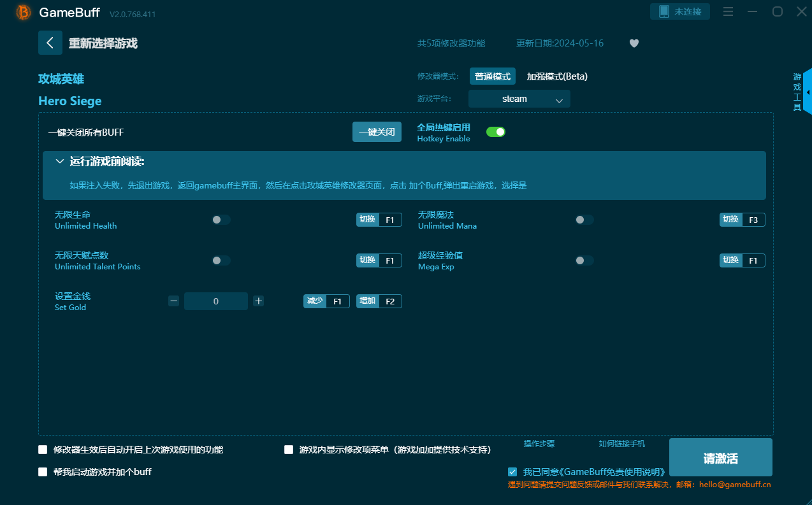Disable the Hotkey Enable switch
Image resolution: width=812 pixels, height=505 pixels.
point(496,131)
